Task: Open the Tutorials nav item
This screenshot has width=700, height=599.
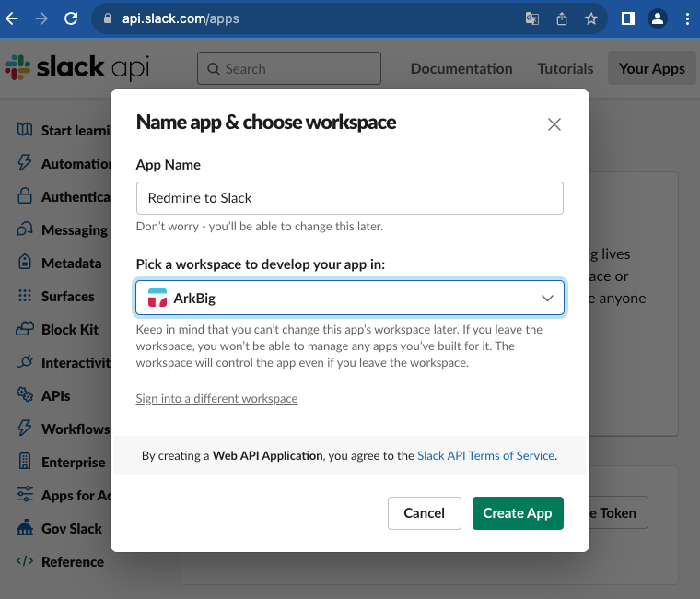Action: (565, 68)
